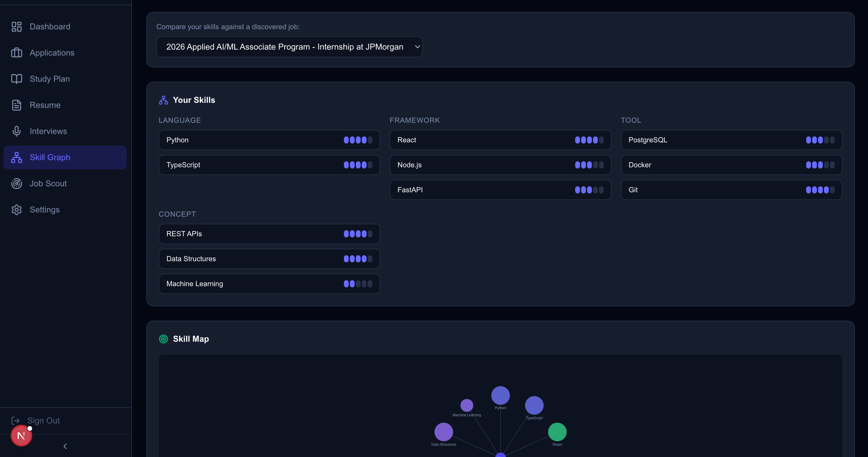Click the Skill Map target icon
Viewport: 868px width, 457px height.
(x=163, y=339)
